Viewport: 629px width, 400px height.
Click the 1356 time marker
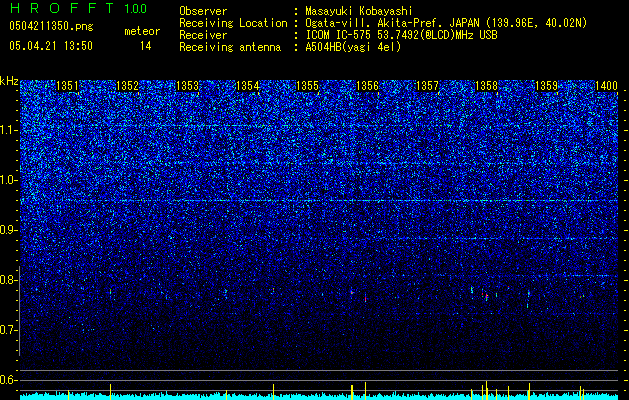[x=367, y=86]
